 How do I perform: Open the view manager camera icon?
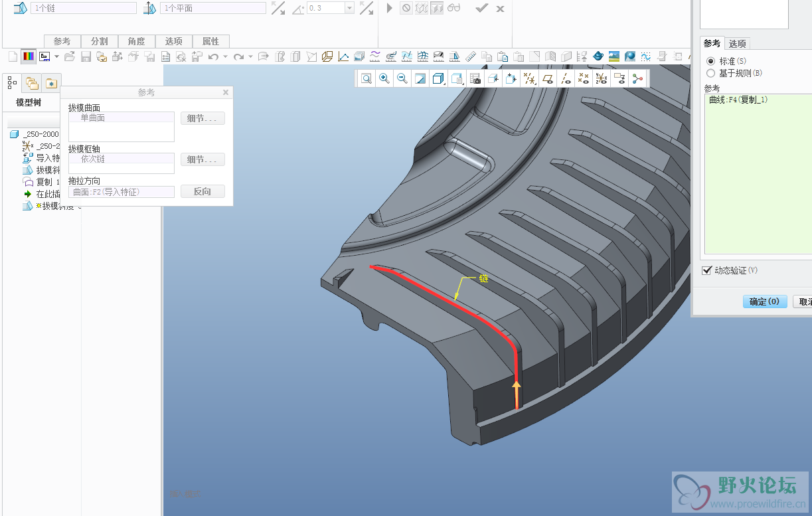pos(475,79)
